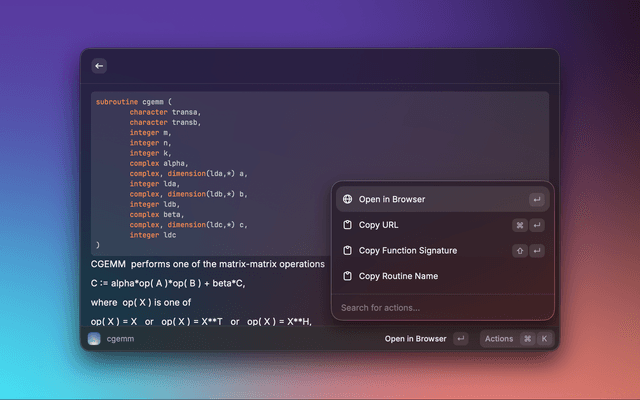Click the K key hint beside Actions
Image resolution: width=640 pixels, height=400 pixels.
tap(544, 339)
